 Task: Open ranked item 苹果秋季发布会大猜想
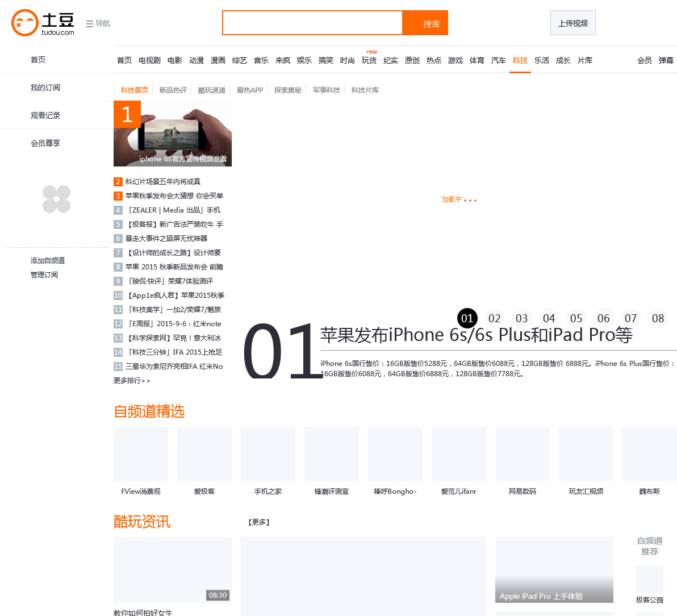tap(174, 195)
